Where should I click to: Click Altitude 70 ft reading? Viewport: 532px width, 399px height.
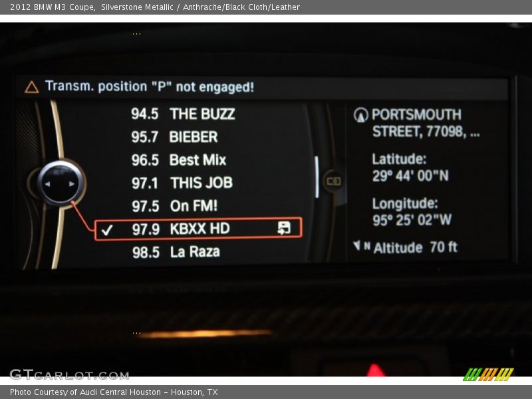pyautogui.click(x=415, y=247)
